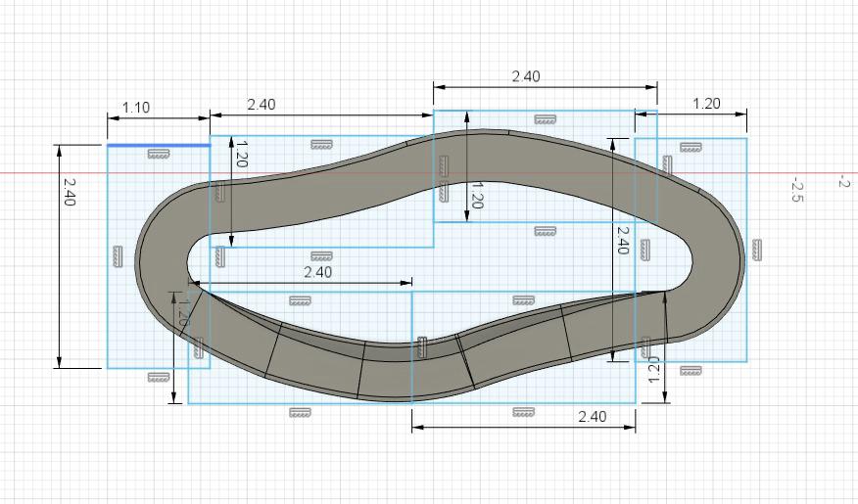The width and height of the screenshot is (858, 504).
Task: Click the topmost 2.40 horizontal dimension
Action: (x=526, y=76)
